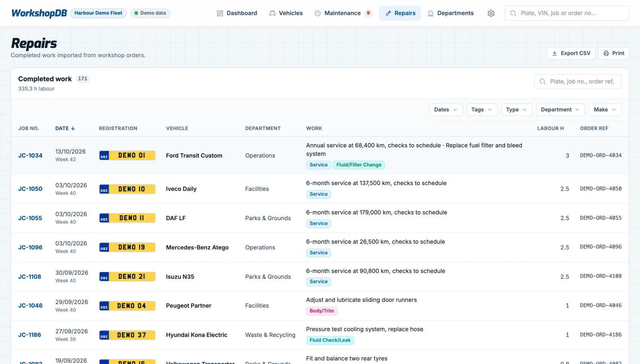This screenshot has height=364, width=640.
Task: Click the DEMO 19 registration plate
Action: 127,247
